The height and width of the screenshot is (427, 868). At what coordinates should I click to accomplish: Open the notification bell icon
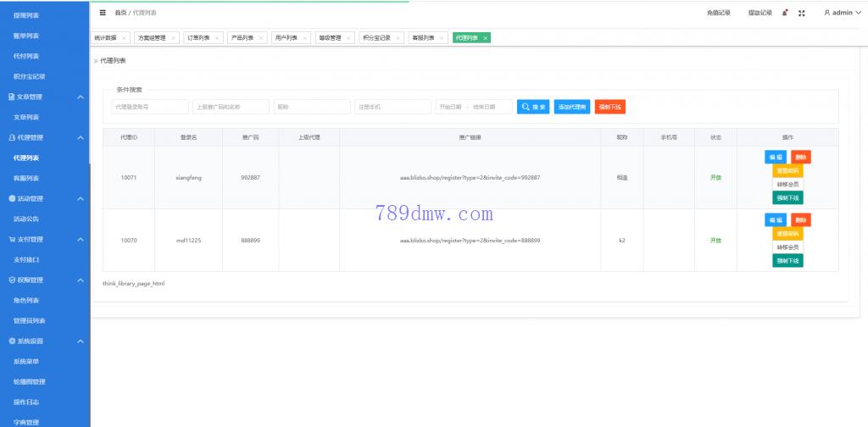(x=785, y=13)
